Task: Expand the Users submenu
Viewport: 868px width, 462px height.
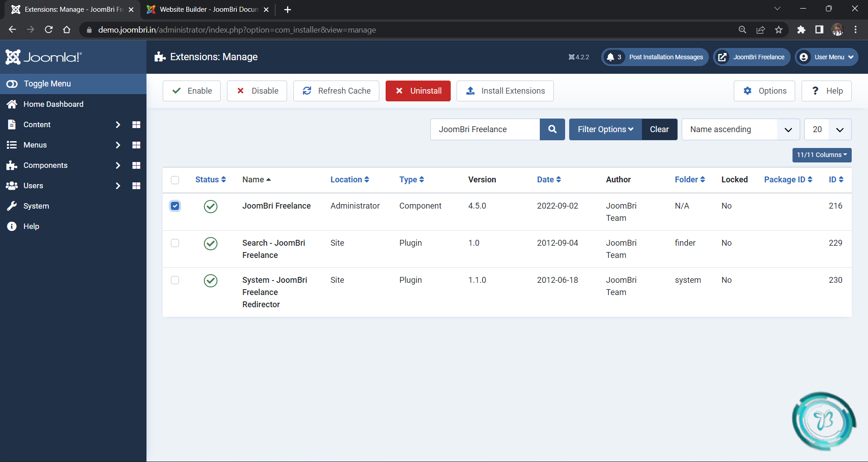Action: click(x=118, y=186)
